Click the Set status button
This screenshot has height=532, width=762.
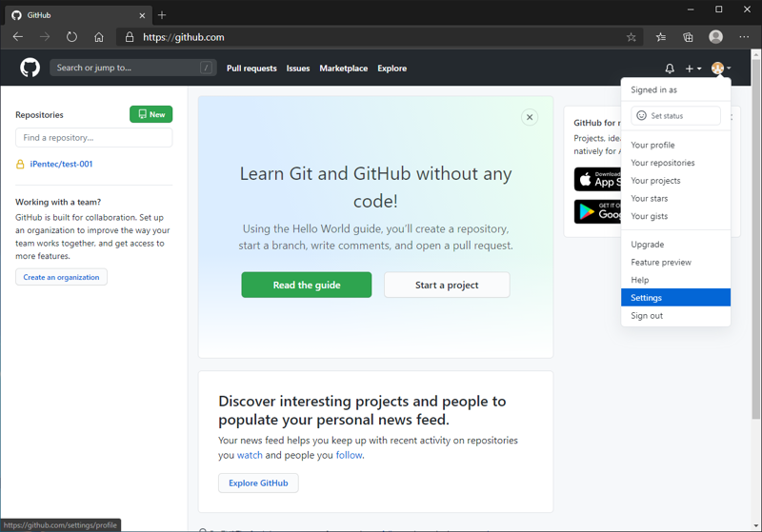pos(675,115)
